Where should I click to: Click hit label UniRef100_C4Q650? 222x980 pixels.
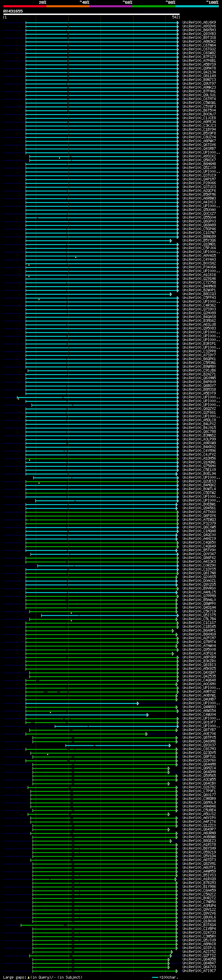coord(199,543)
